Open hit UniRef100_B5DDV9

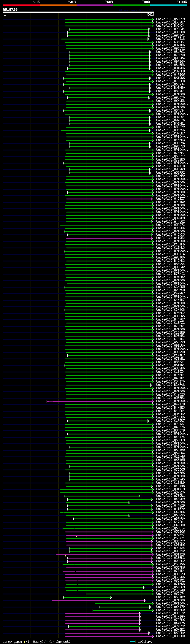click(x=170, y=127)
